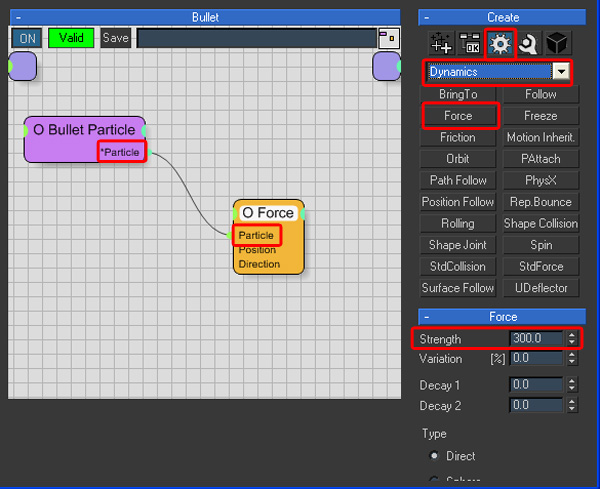Choose the Orbit operator
This screenshot has height=489, width=600.
click(458, 159)
